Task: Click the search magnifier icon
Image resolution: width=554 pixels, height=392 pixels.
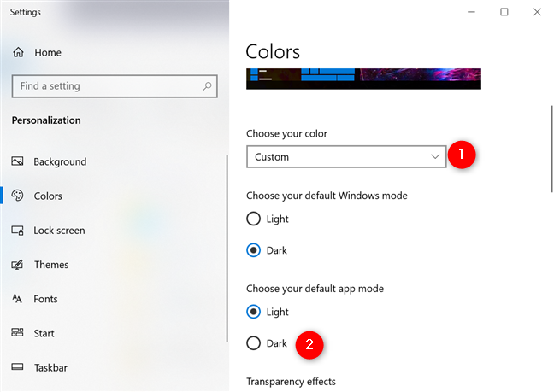Action: tap(207, 86)
